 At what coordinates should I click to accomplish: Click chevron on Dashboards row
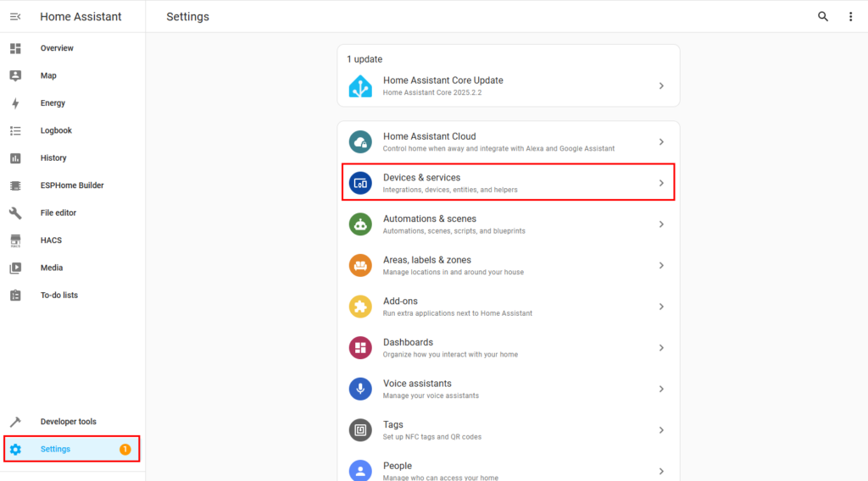point(661,348)
